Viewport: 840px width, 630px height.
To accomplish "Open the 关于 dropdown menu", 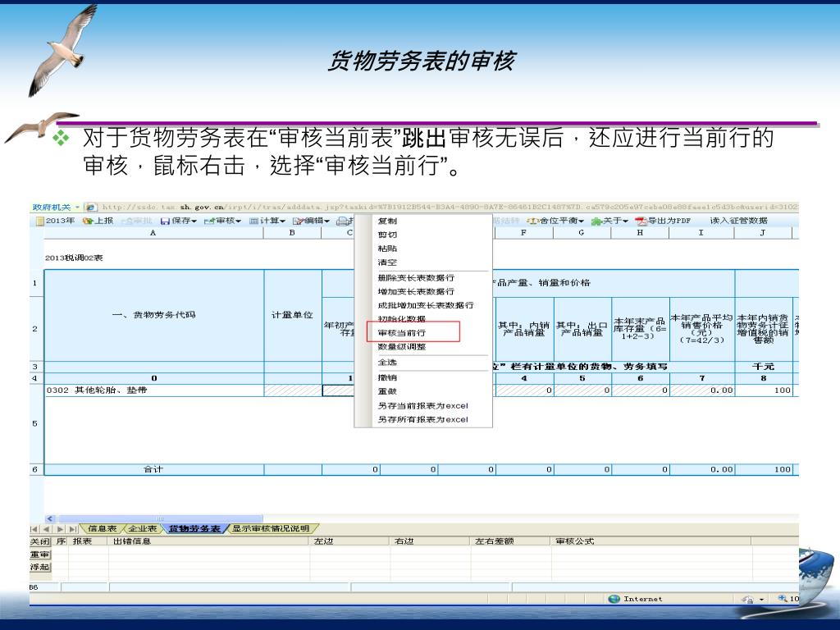I will pos(609,221).
